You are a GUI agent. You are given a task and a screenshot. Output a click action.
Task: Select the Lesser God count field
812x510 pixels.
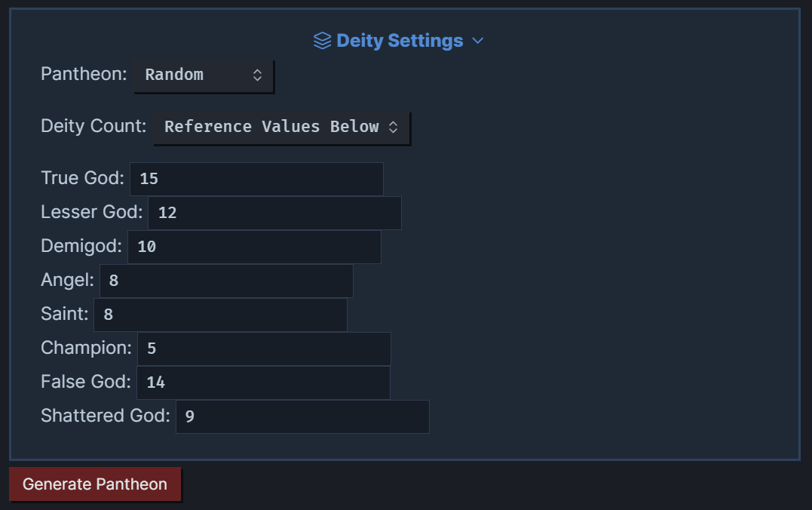[274, 213]
